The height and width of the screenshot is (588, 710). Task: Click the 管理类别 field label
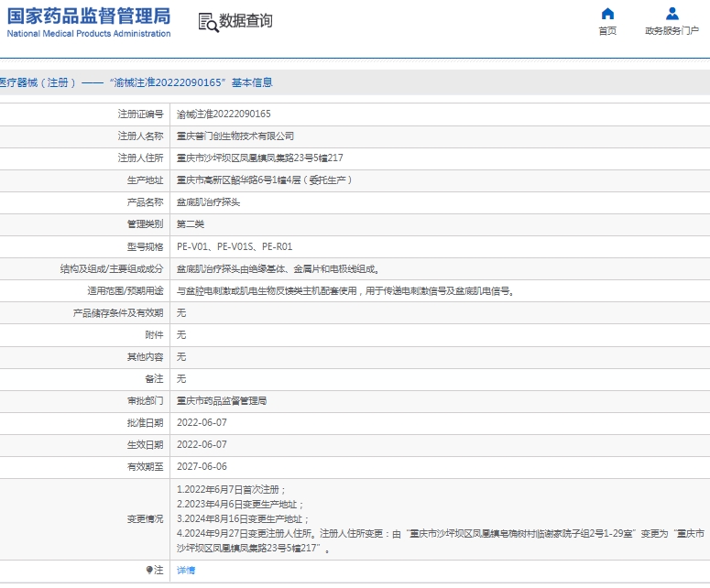[x=145, y=224]
